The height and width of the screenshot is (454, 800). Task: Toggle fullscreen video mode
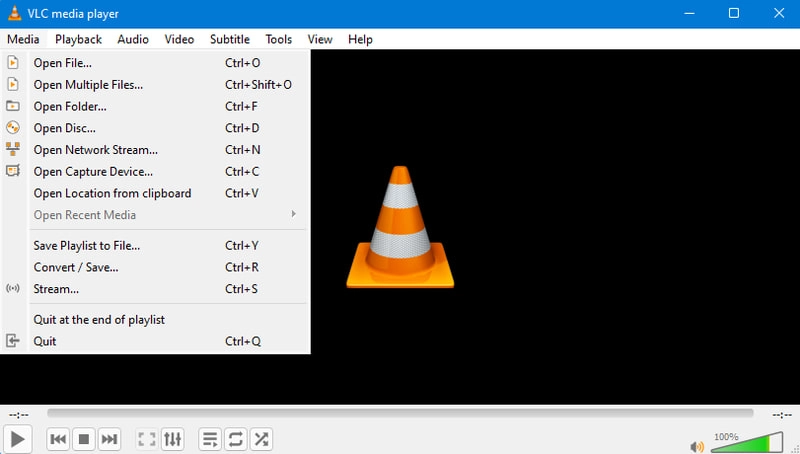pos(147,439)
